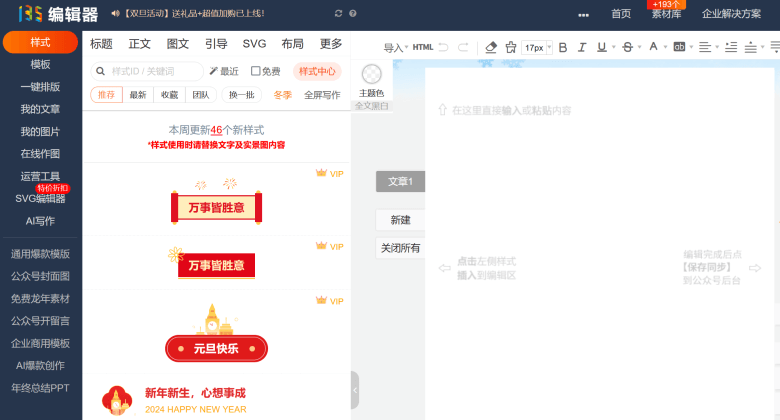The image size is (780, 420).
Task: Click the format brush icon
Action: click(x=510, y=47)
